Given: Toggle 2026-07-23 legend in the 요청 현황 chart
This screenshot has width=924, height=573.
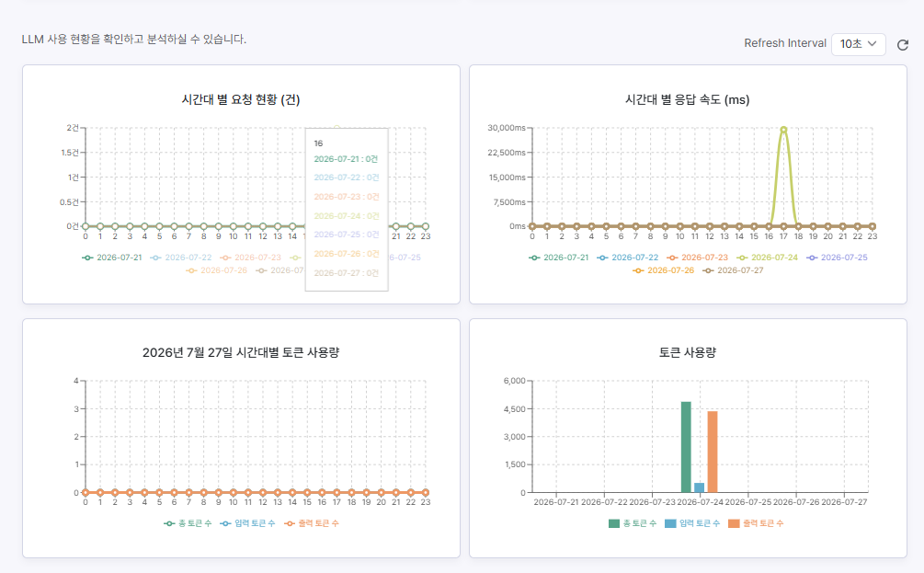Looking at the screenshot, I should click(250, 258).
